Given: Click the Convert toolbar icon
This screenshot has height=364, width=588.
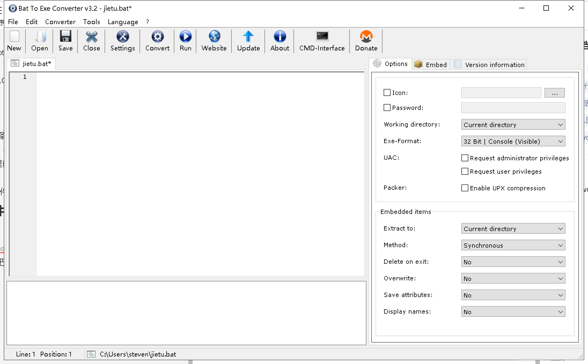Looking at the screenshot, I should pyautogui.click(x=157, y=41).
